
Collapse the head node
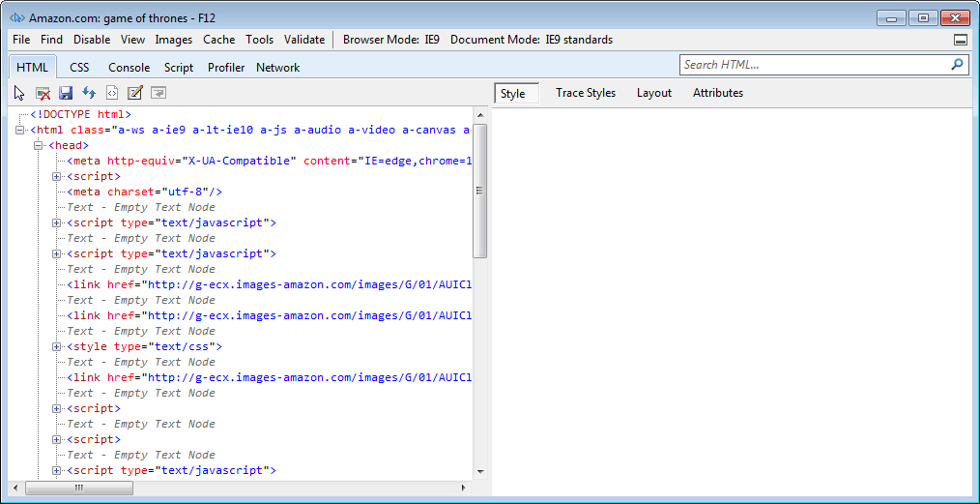point(38,146)
